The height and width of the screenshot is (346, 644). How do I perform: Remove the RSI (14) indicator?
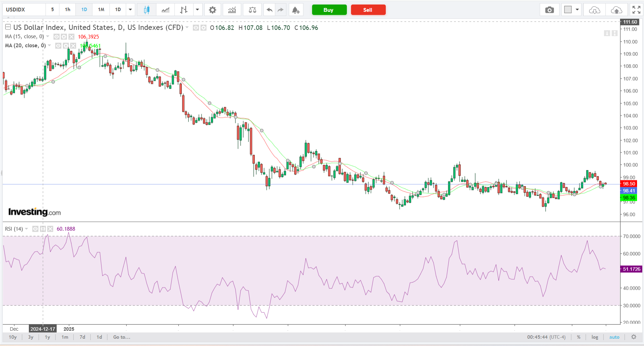[50, 229]
